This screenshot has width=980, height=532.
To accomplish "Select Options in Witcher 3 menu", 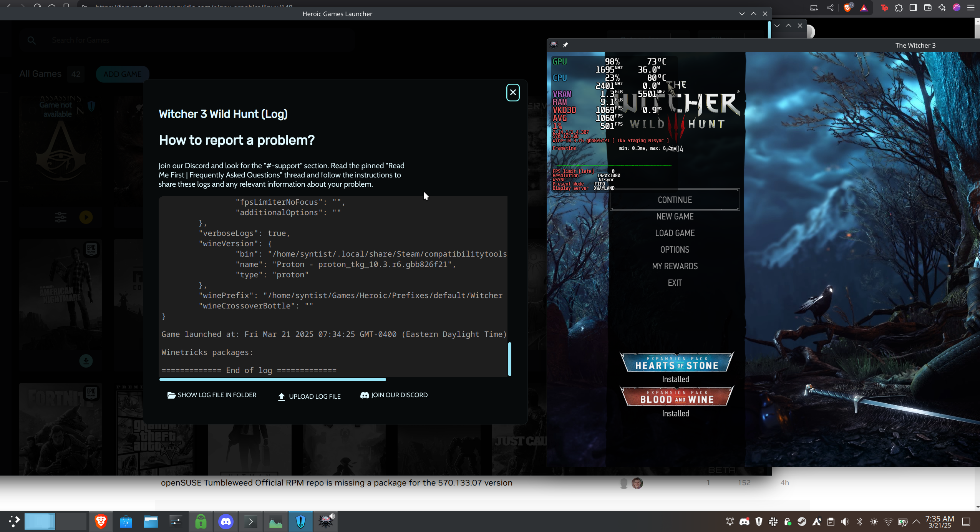I will coord(675,250).
